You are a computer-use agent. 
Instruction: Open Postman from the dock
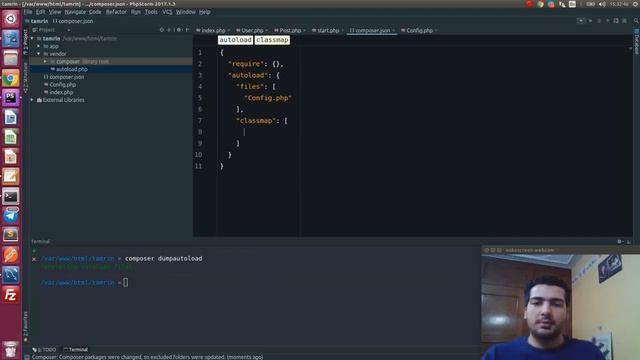coord(11,255)
